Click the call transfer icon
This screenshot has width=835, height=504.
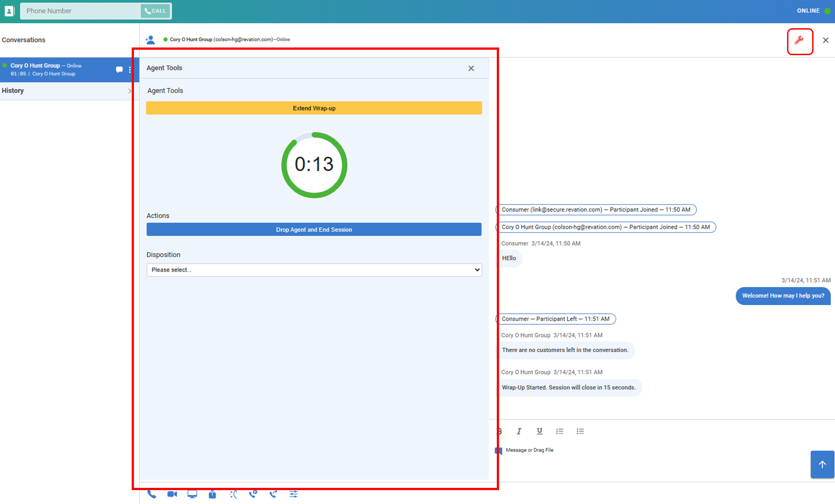[x=273, y=494]
